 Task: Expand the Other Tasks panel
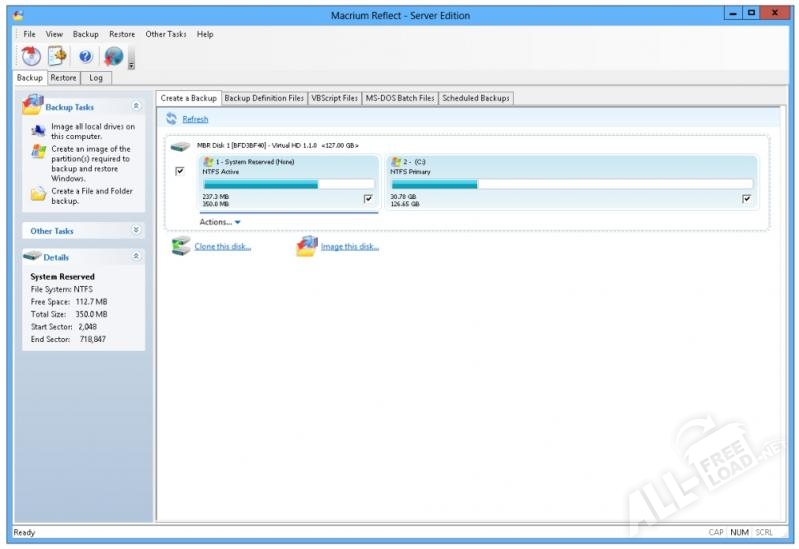click(136, 230)
